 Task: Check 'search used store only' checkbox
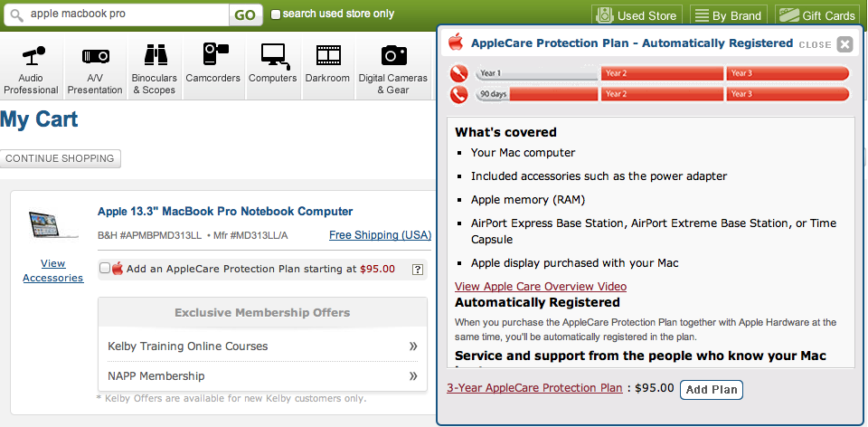[275, 14]
